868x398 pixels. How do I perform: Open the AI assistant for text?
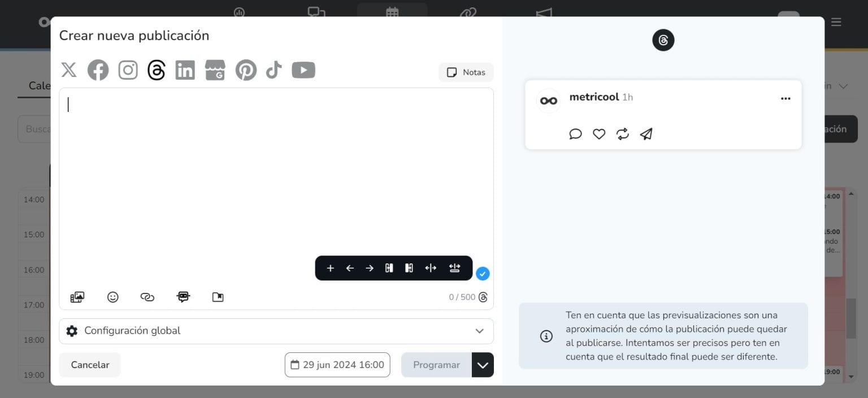tap(183, 297)
